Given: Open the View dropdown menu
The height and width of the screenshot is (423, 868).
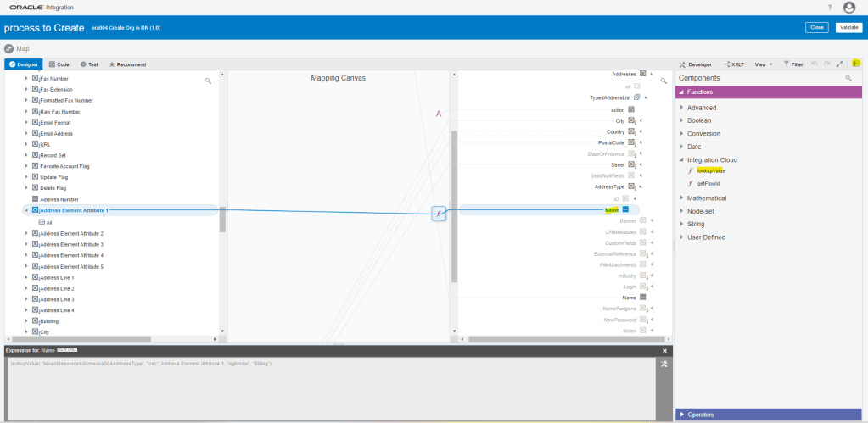Looking at the screenshot, I should coord(764,64).
